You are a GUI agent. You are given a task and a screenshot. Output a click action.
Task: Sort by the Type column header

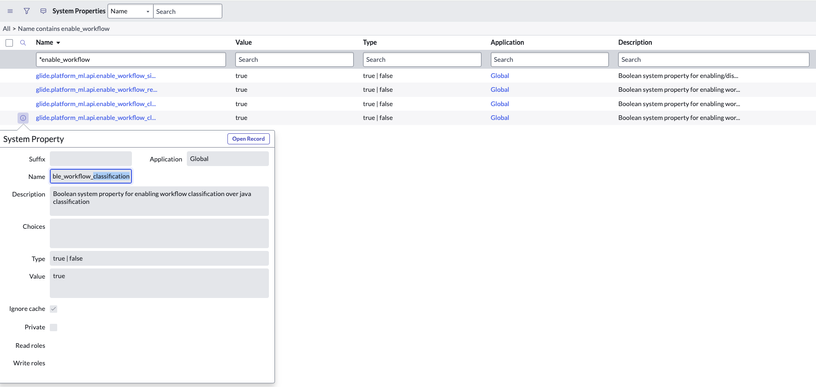[x=370, y=43]
